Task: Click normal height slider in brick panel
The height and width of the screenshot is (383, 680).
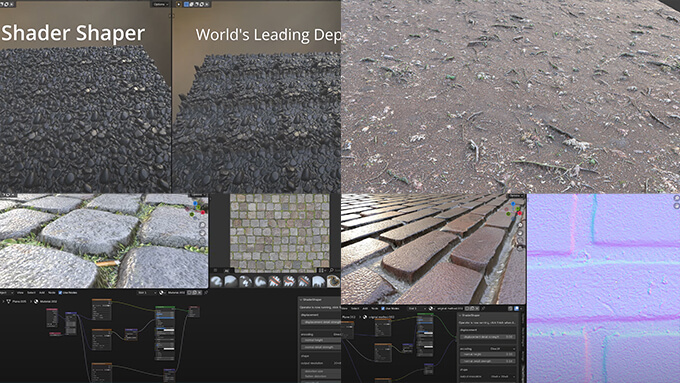Action: 487,354
